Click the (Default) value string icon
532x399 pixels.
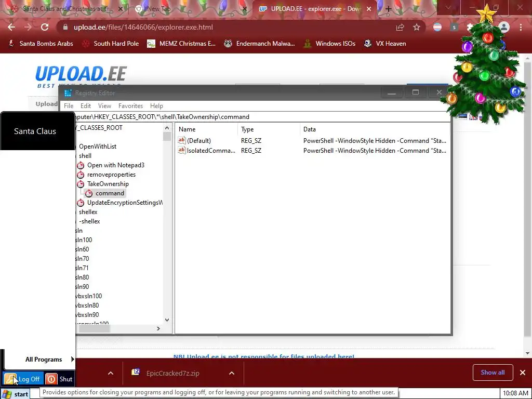click(x=182, y=140)
